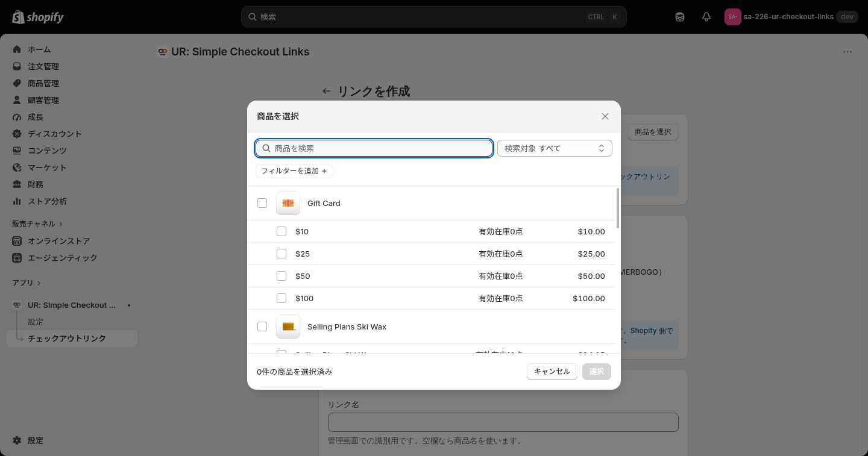Viewport: 868px width, 456px height.
Task: Select the $10 variant checkbox
Action: tap(281, 231)
